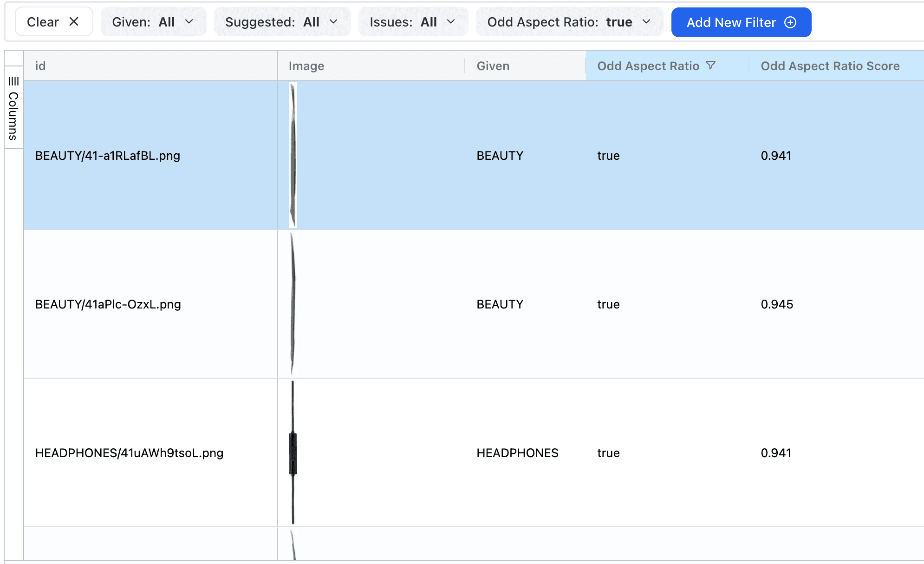Click the chevron on the Given filter
Image resolution: width=924 pixels, height=564 pixels.
click(189, 21)
